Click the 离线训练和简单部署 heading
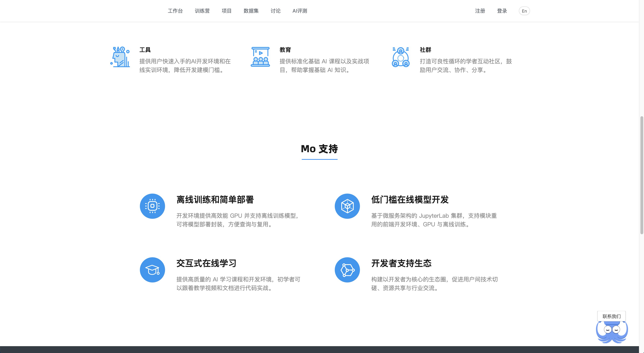Screen dimensions: 644x353 (215, 200)
